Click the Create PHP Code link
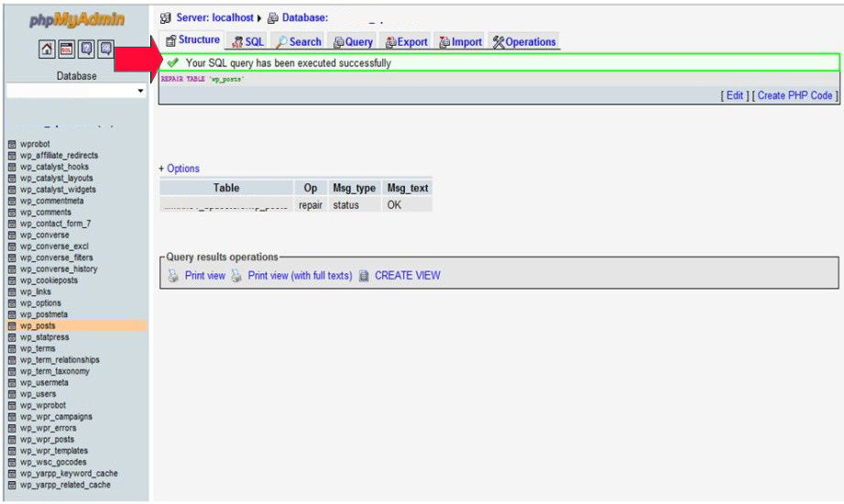This screenshot has width=844, height=504. [795, 95]
